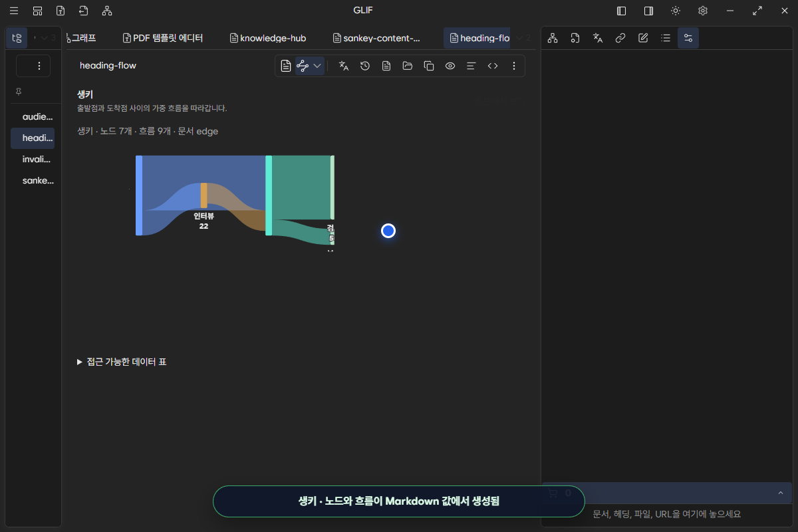Open the sanke... file in sidebar
798x532 pixels.
point(38,180)
